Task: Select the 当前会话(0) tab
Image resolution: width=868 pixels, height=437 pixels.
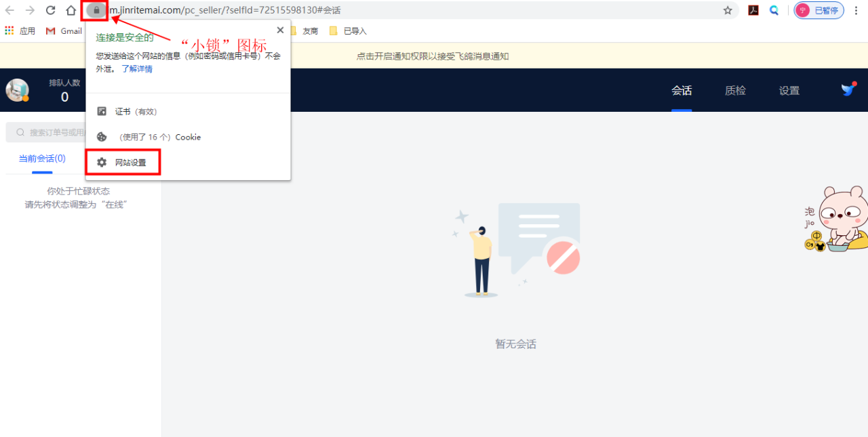Action: pyautogui.click(x=42, y=158)
